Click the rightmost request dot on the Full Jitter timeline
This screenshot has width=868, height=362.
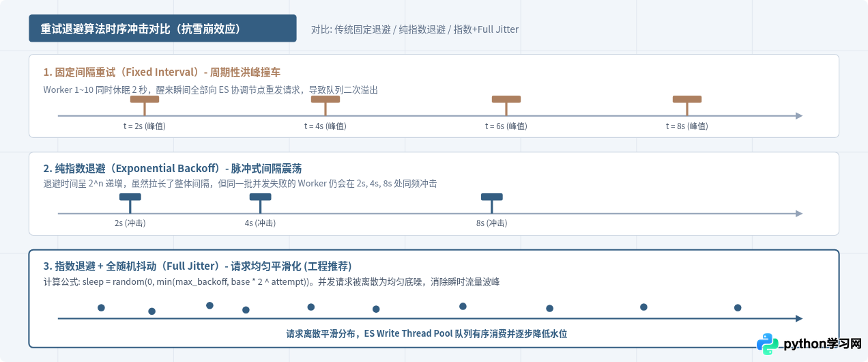click(x=738, y=307)
